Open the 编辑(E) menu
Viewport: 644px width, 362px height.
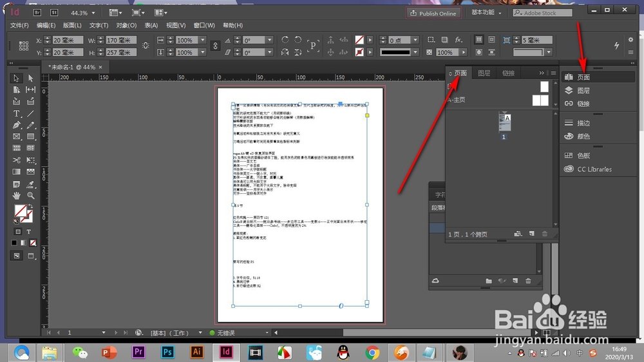click(x=46, y=26)
